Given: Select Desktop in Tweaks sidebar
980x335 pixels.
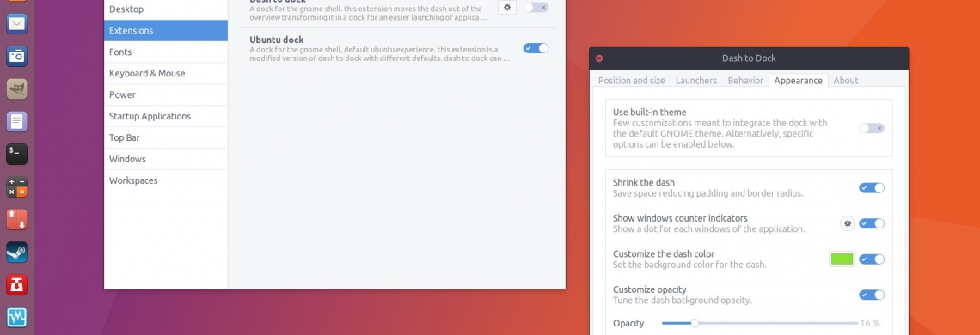Looking at the screenshot, I should click(x=166, y=9).
